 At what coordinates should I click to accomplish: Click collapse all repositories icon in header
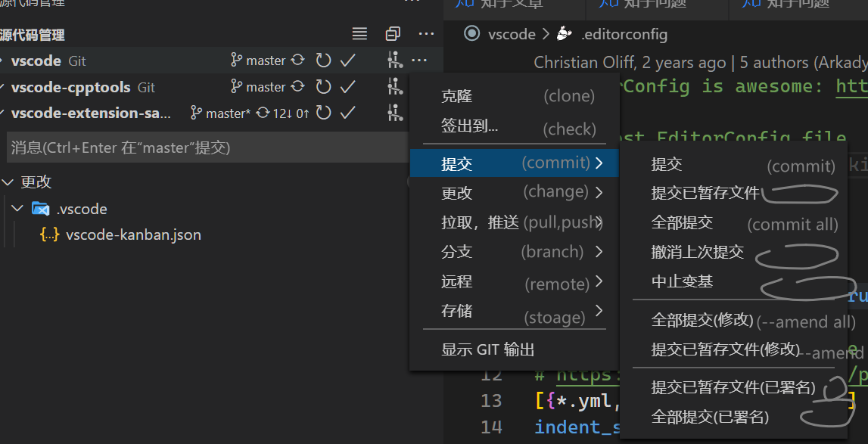pyautogui.click(x=393, y=34)
